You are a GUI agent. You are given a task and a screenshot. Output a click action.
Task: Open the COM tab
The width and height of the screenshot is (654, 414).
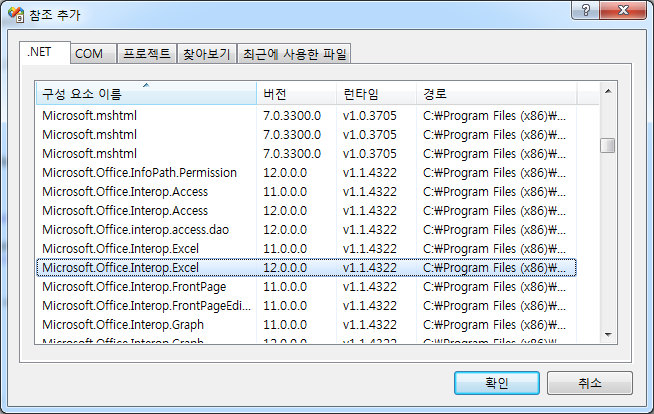(x=93, y=54)
